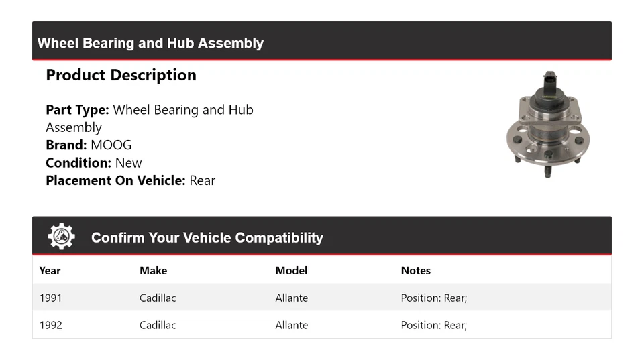Click Position: Rear note in 1991 row
This screenshot has width=644, height=360.
coord(434,298)
